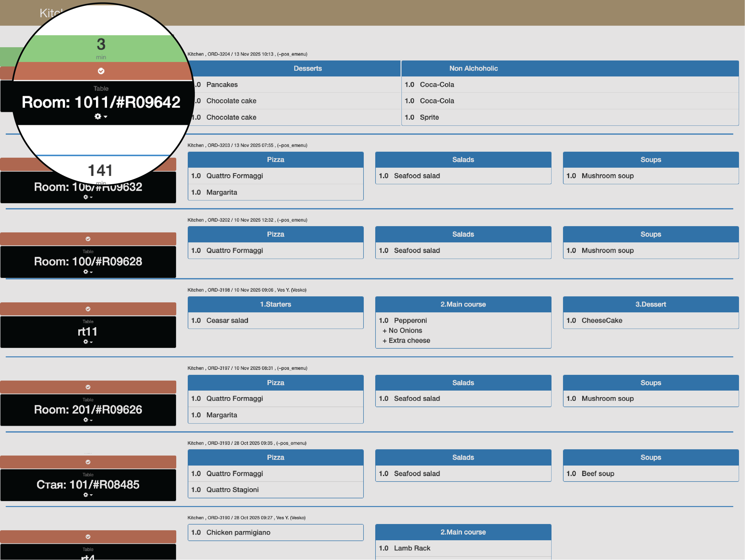Open gear menu for Room 106/#R09632

click(x=87, y=197)
